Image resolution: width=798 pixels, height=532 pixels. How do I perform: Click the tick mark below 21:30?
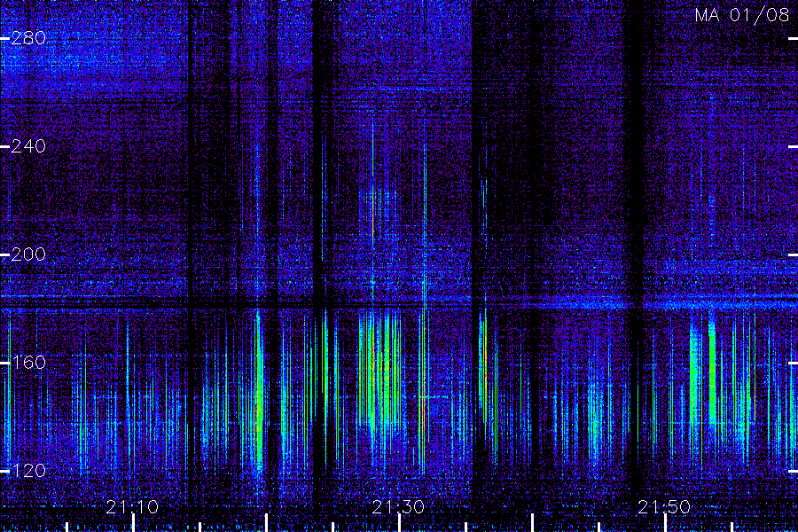pos(400,523)
